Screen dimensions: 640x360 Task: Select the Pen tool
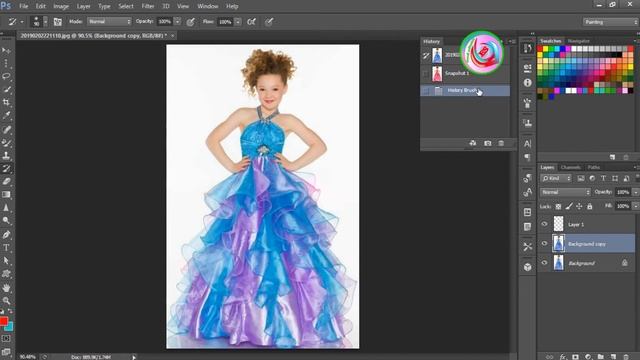[6, 235]
